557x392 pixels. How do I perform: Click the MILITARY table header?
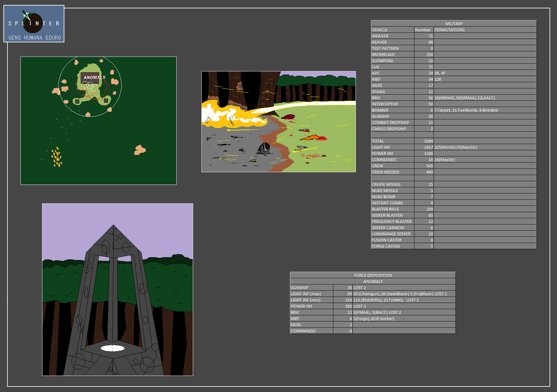454,23
